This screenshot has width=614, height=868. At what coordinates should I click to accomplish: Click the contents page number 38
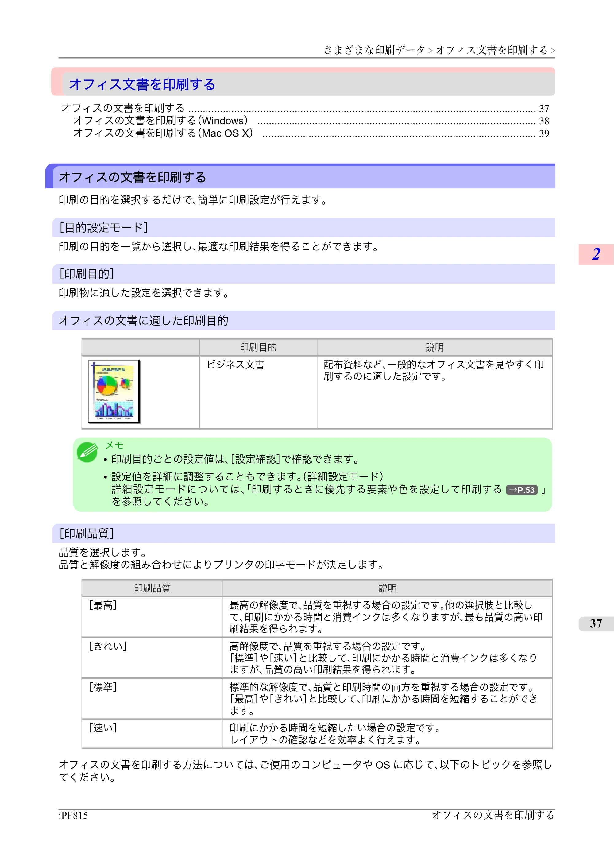[544, 121]
